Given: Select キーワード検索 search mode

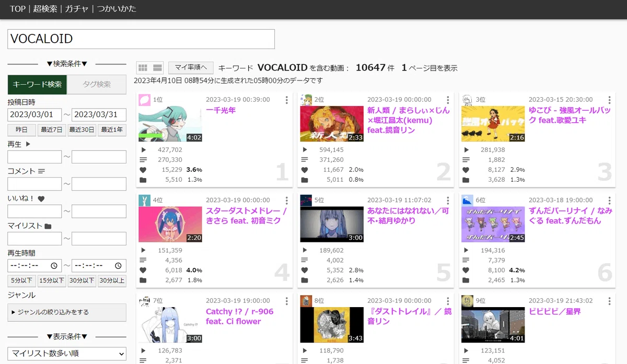Looking at the screenshot, I should [x=37, y=85].
